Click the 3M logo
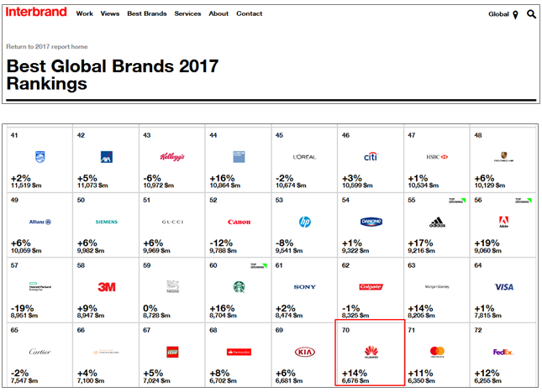The image size is (542, 392). click(106, 286)
